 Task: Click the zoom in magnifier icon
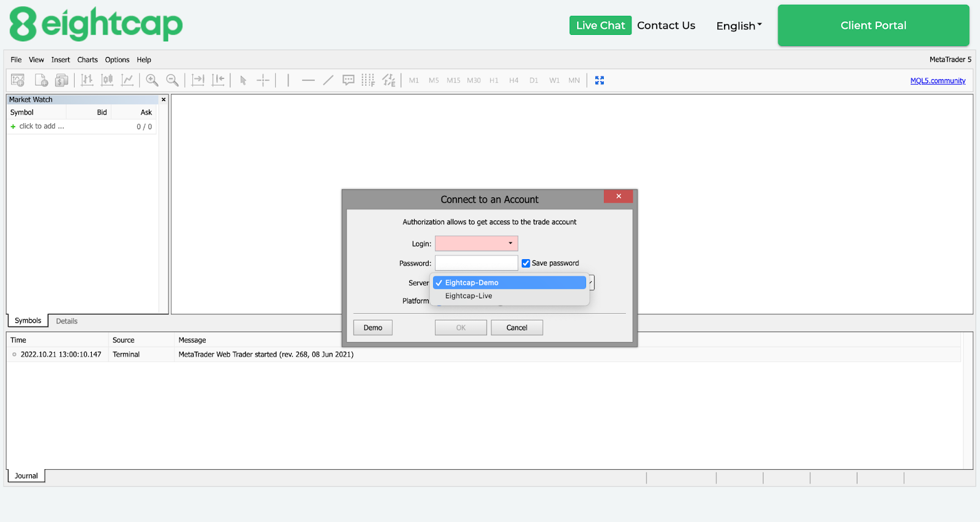click(152, 80)
